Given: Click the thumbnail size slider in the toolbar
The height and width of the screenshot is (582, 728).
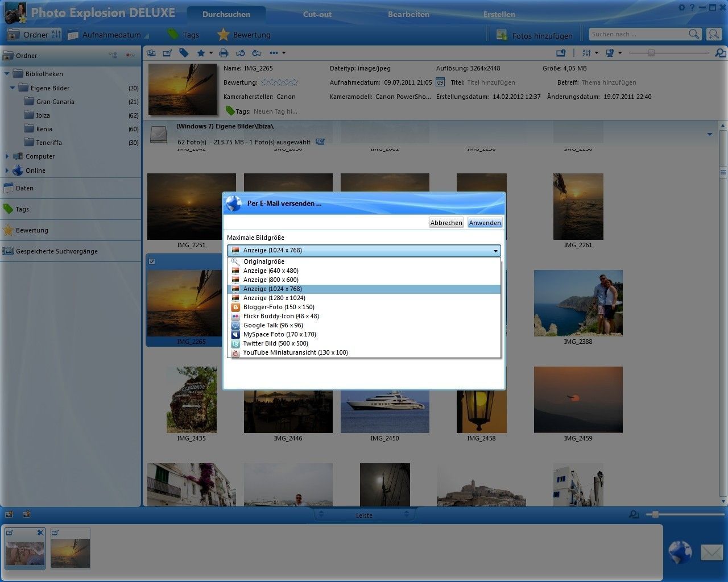Looking at the screenshot, I should tap(652, 53).
